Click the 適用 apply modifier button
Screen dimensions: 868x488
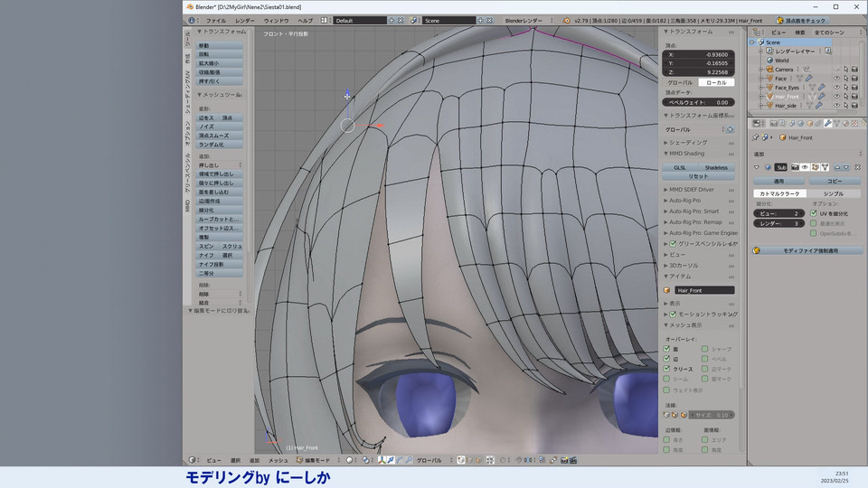click(778, 181)
